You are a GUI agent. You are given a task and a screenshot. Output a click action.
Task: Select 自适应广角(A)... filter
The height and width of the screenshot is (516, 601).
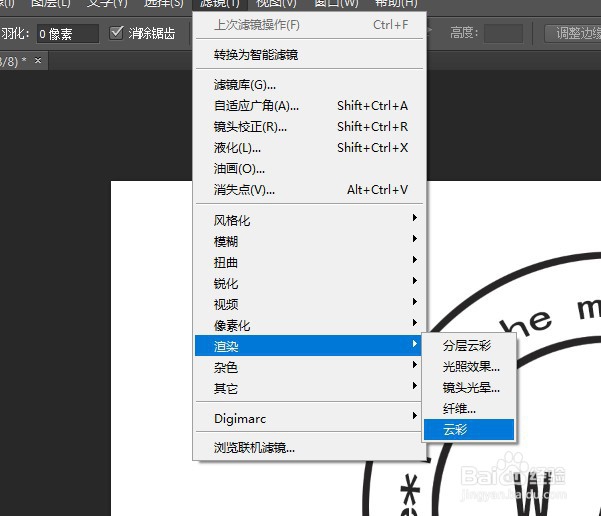[309, 105]
